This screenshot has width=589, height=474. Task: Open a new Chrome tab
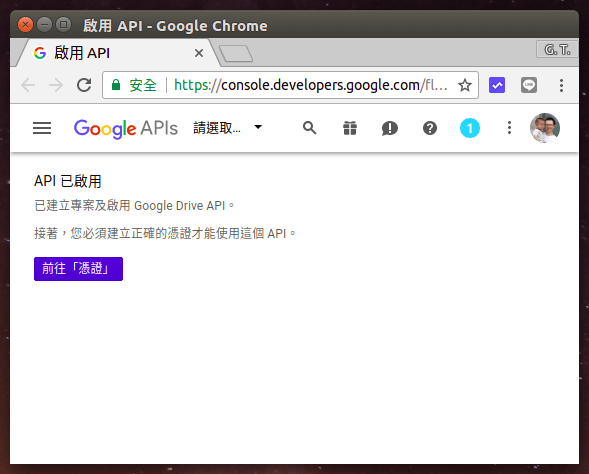[x=236, y=54]
